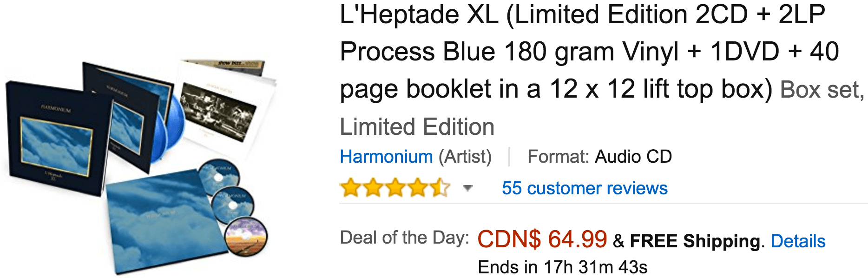868x278 pixels.
Task: Click the third gold rating star
Action: tap(395, 188)
